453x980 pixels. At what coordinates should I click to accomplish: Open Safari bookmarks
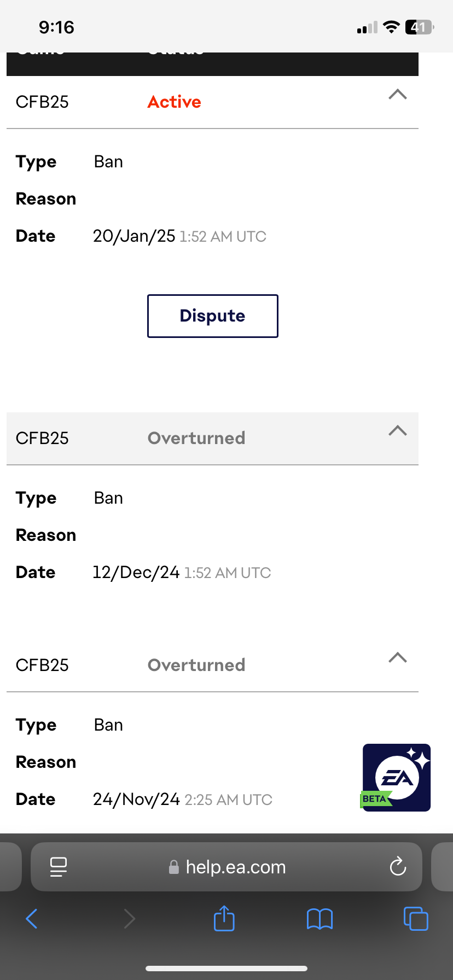click(320, 918)
